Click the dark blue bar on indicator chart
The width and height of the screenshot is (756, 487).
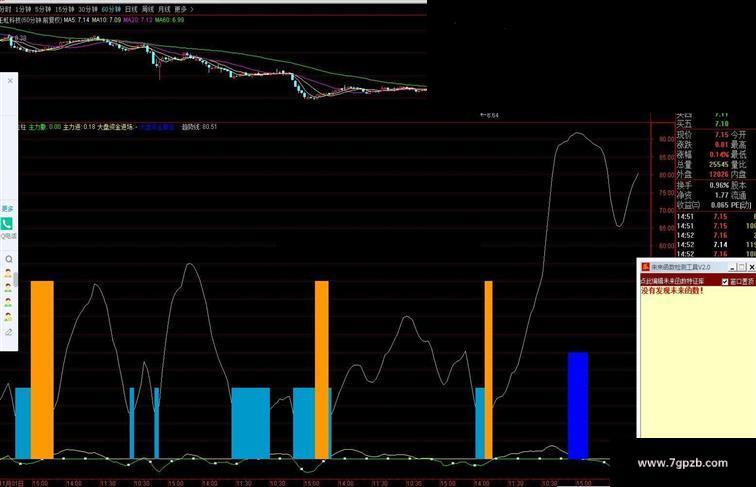(578, 405)
